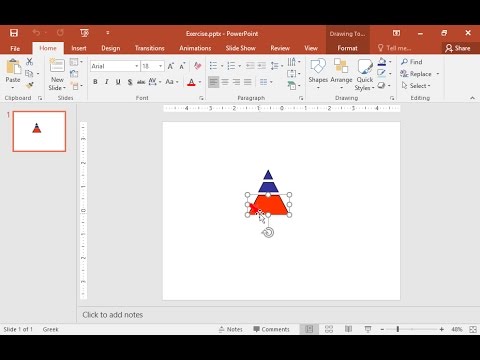Toggle Underline formatting
Viewport: 480px width, 360px height.
(x=118, y=82)
